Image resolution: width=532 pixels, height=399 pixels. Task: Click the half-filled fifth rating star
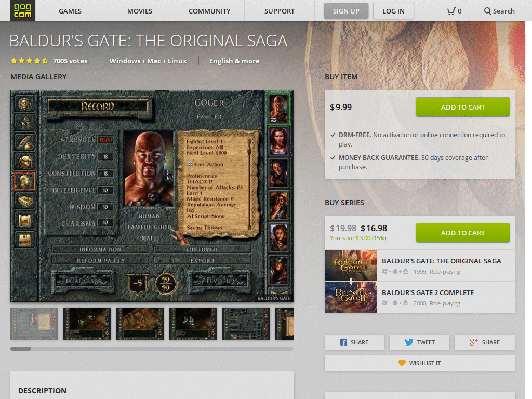click(45, 61)
